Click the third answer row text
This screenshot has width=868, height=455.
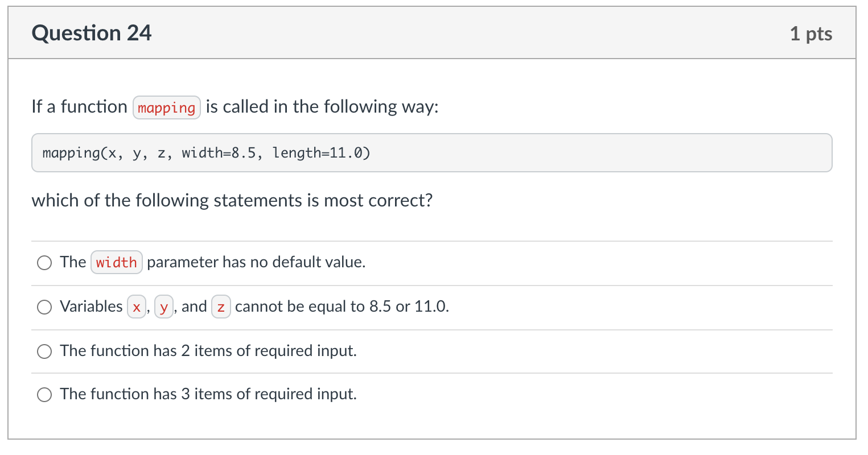pyautogui.click(x=208, y=351)
